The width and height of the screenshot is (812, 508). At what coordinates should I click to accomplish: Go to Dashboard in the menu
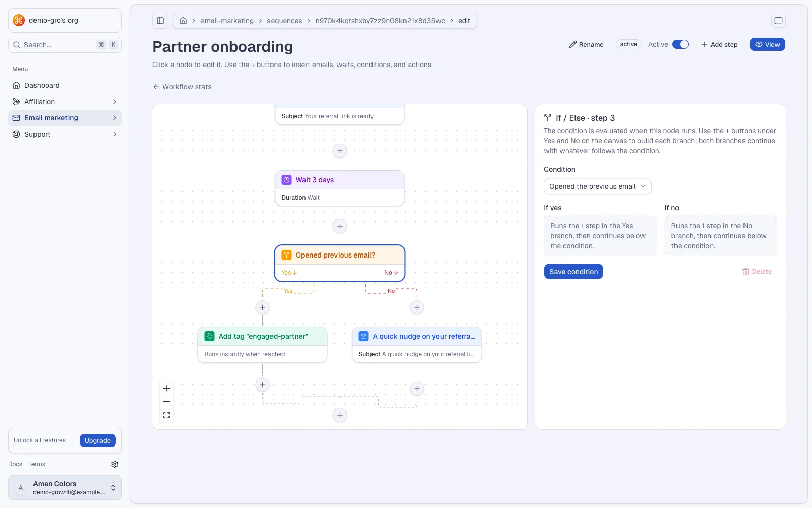[x=65, y=85]
